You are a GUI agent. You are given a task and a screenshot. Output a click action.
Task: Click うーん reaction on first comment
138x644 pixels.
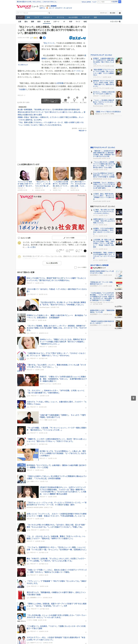click(x=79, y=251)
